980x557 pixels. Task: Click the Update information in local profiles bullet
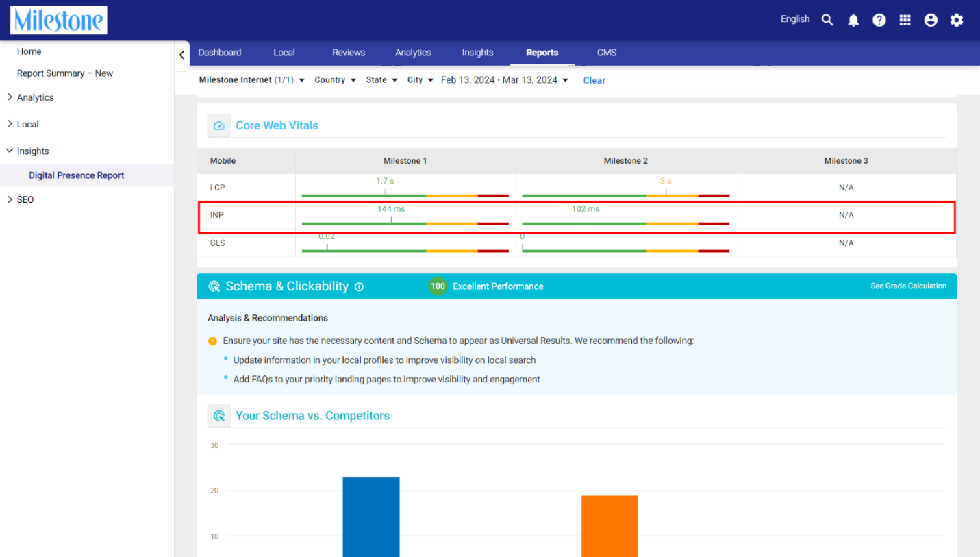(x=384, y=360)
